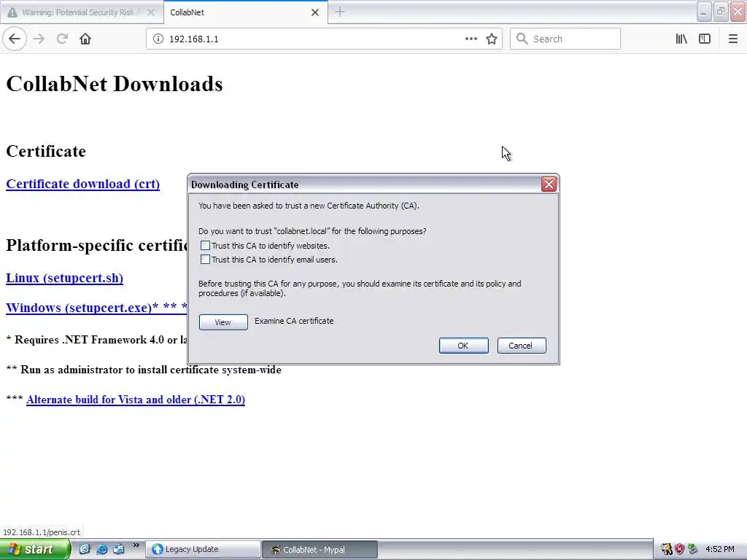
Task: Open the Library icon in toolbar
Action: click(x=681, y=39)
